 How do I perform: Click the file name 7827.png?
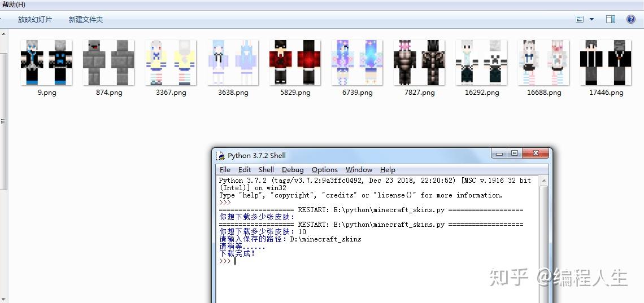[x=419, y=93]
